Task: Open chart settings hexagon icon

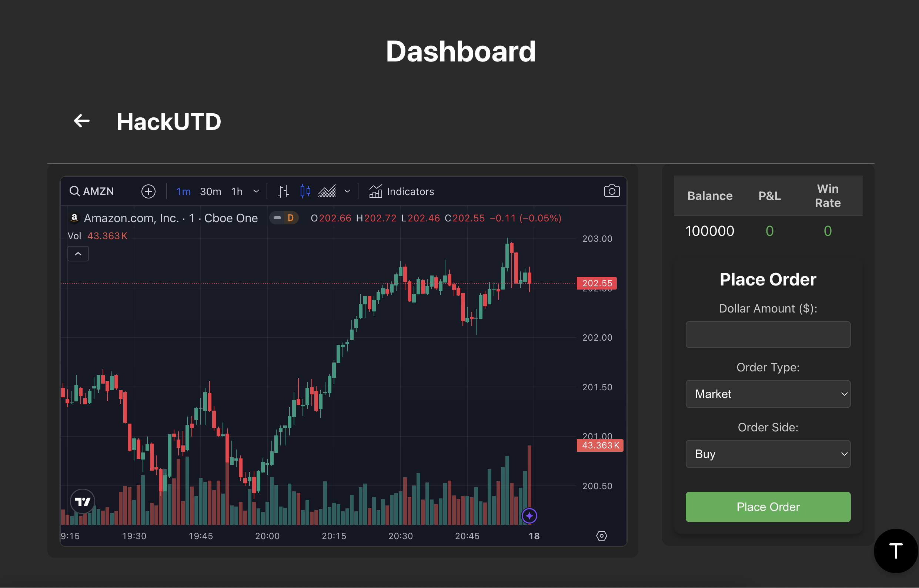Action: tap(601, 536)
